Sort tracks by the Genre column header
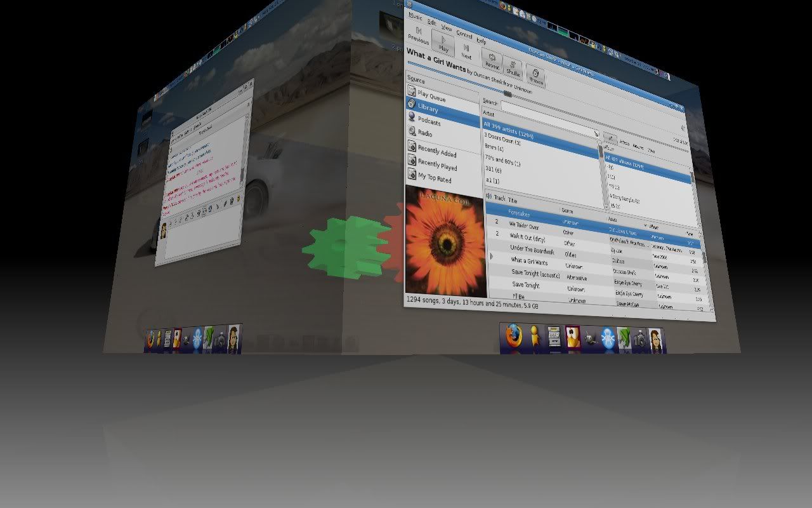812x508 pixels. [x=567, y=210]
